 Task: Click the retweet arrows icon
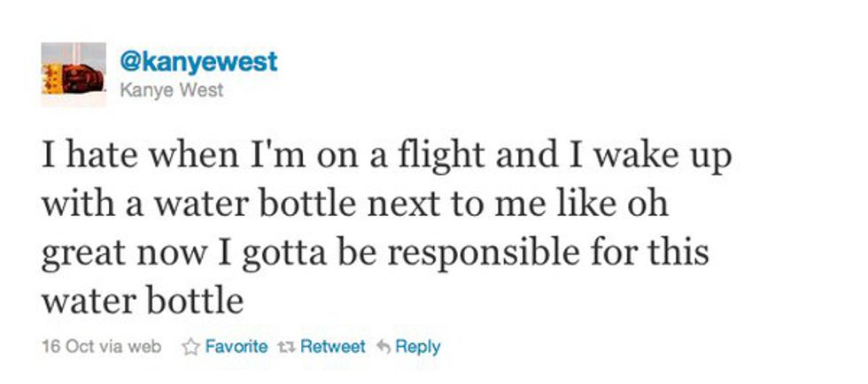coord(286,347)
